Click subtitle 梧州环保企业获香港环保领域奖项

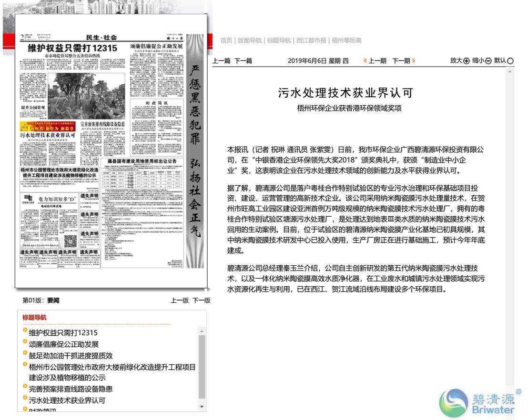point(349,108)
